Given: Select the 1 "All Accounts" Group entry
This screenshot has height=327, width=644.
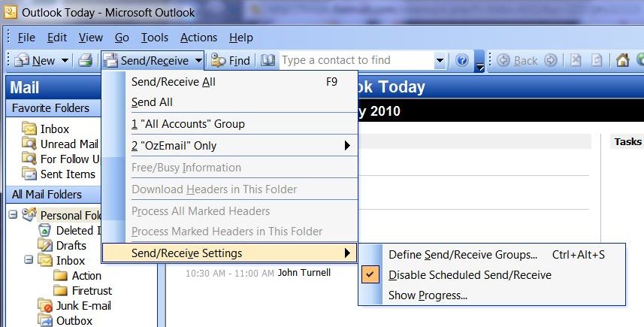Looking at the screenshot, I should (230, 123).
